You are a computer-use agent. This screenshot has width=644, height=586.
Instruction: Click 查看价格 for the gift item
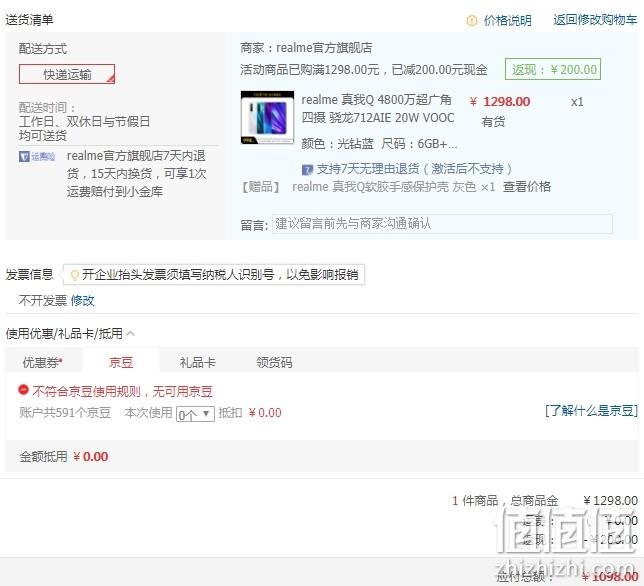click(x=527, y=187)
